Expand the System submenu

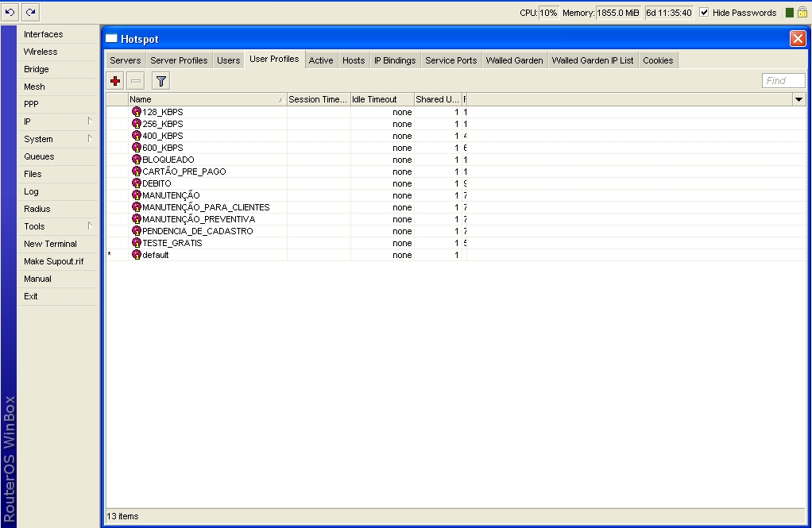coord(90,139)
